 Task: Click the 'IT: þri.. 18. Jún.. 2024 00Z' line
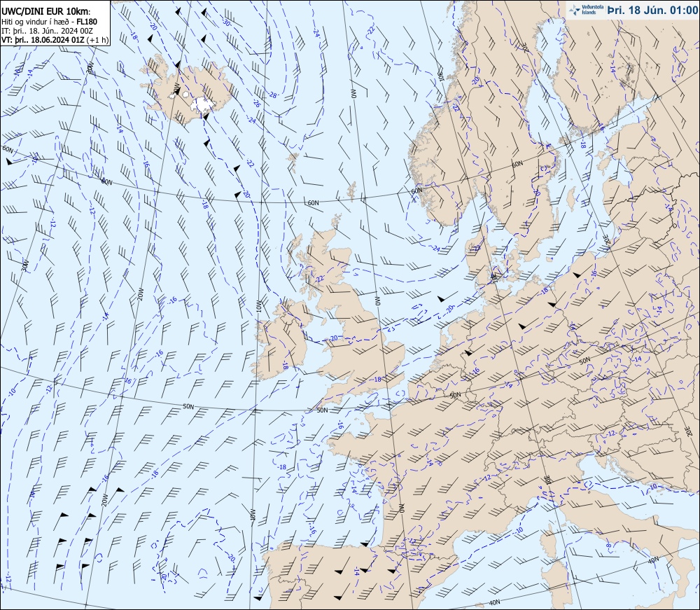coord(48,30)
